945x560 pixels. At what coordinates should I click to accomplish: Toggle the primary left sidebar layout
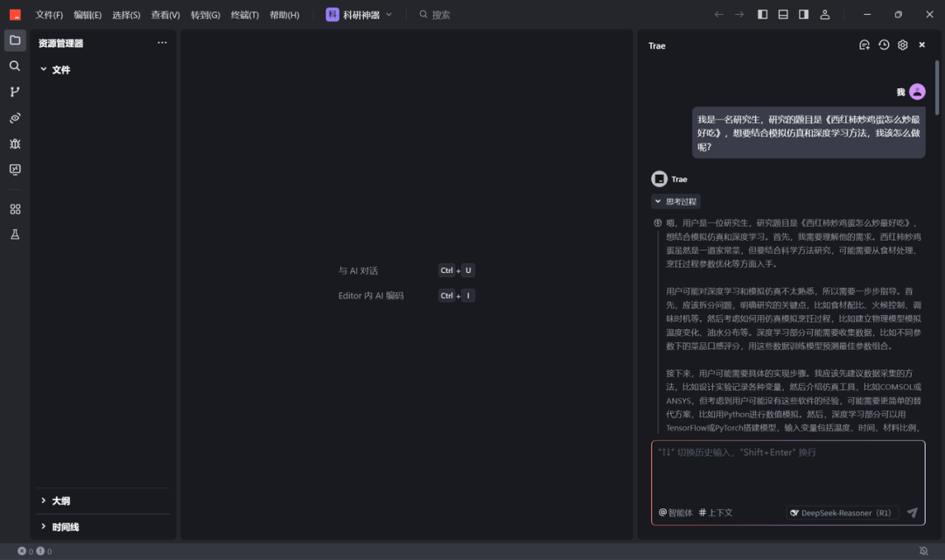(762, 15)
